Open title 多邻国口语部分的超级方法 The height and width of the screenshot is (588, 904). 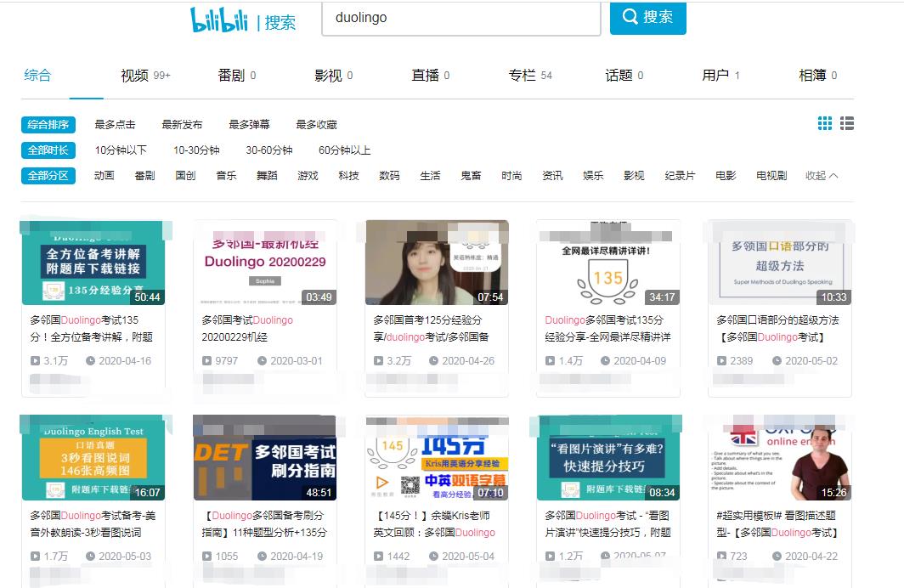(777, 329)
